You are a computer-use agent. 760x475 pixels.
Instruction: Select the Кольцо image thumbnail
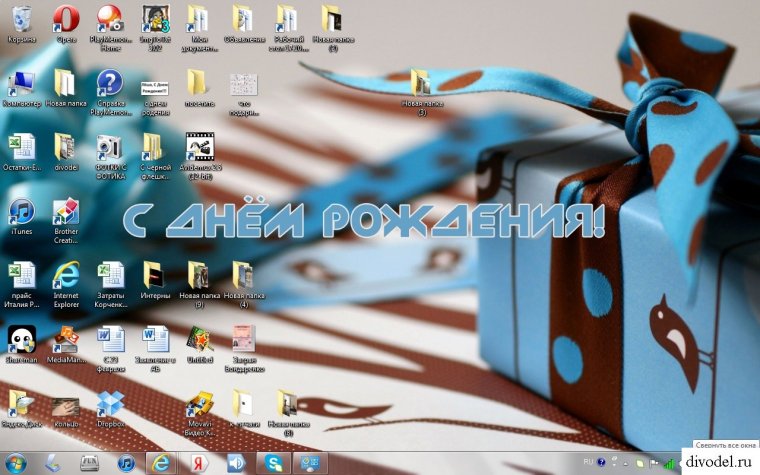66,404
